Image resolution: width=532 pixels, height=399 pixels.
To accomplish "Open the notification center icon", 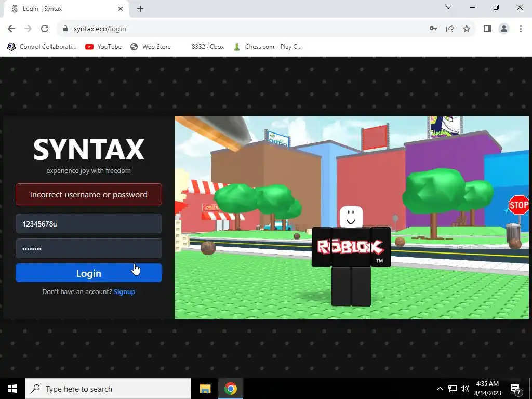I will [516, 389].
